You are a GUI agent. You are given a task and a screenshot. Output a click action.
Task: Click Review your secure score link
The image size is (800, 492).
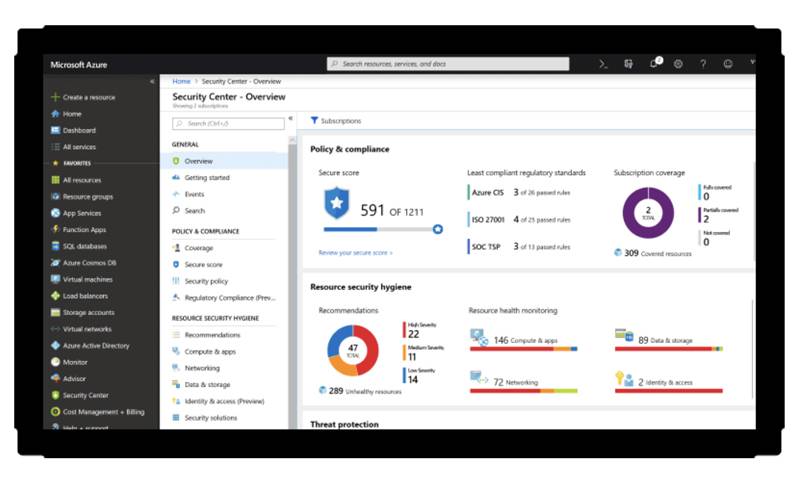pos(355,253)
